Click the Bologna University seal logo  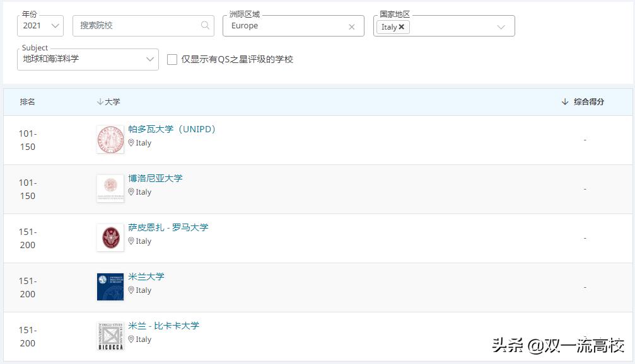point(110,188)
